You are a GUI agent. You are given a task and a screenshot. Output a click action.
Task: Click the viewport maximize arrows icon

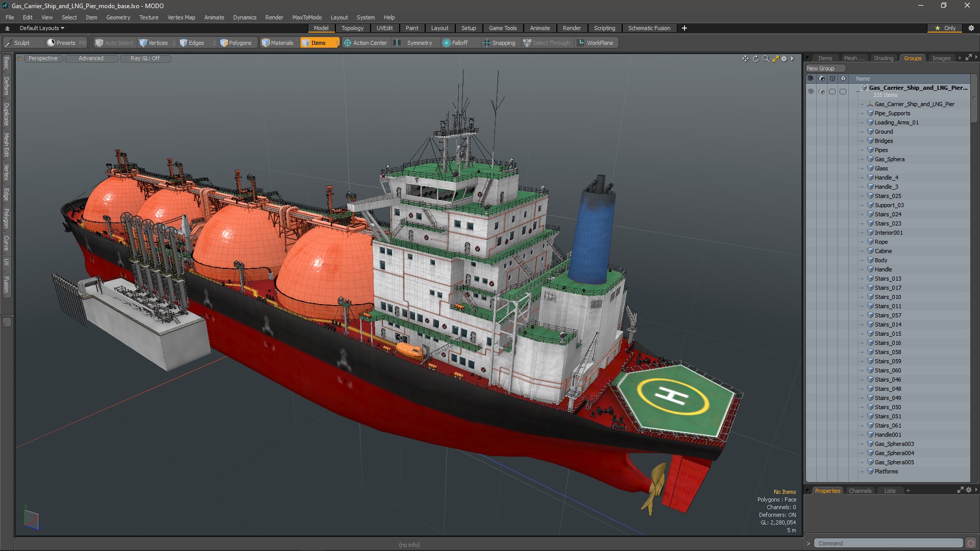tap(775, 59)
